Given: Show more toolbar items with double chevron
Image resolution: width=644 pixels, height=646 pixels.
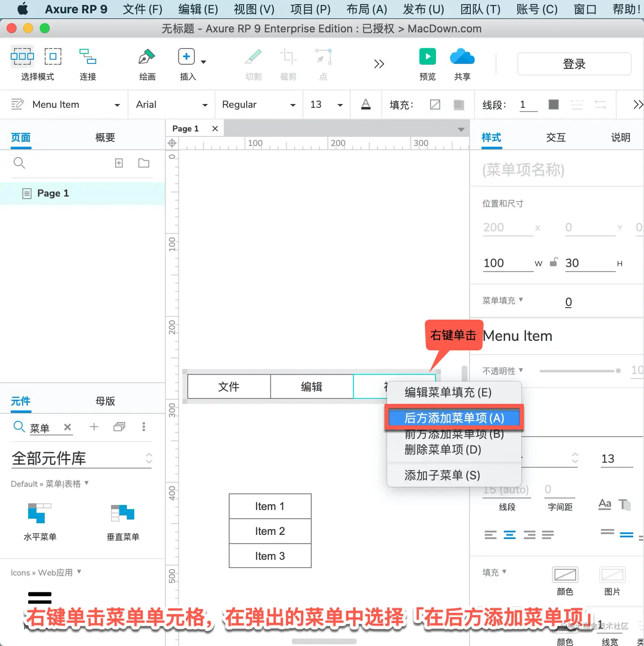Looking at the screenshot, I should 379,64.
